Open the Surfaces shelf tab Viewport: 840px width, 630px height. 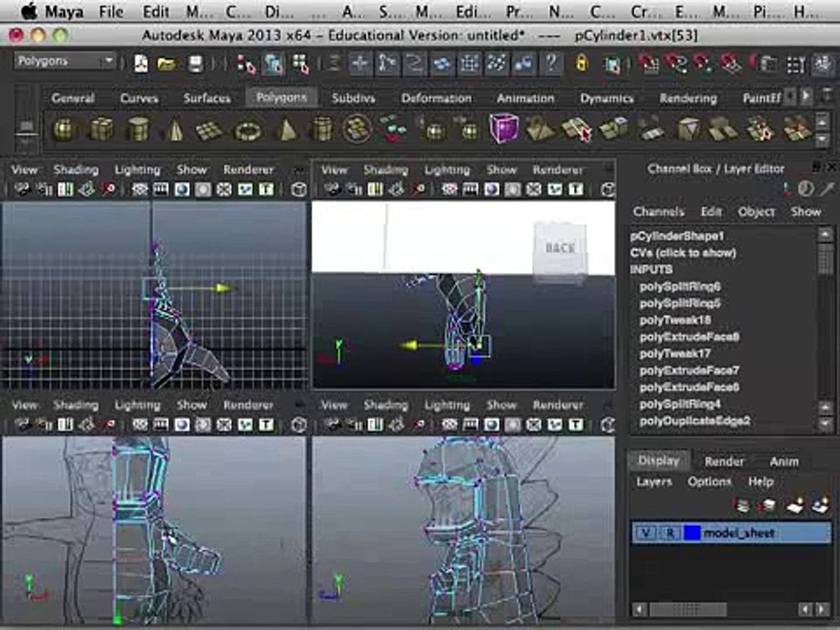click(206, 98)
